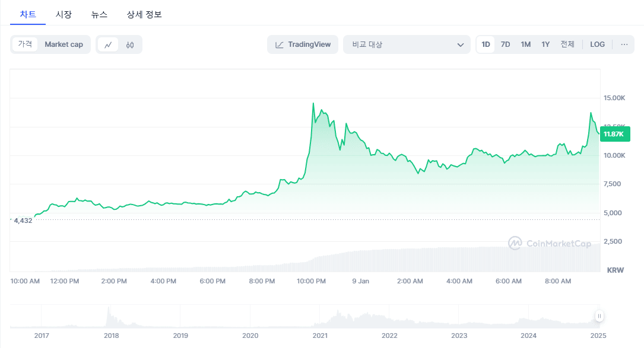Select the 1D time range
This screenshot has width=644, height=348.
point(486,44)
